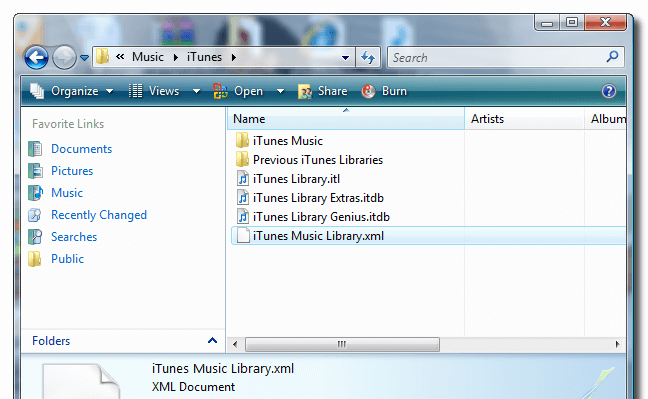Click the Views grid icon
Image resolution: width=648 pixels, height=399 pixels.
pyautogui.click(x=135, y=91)
